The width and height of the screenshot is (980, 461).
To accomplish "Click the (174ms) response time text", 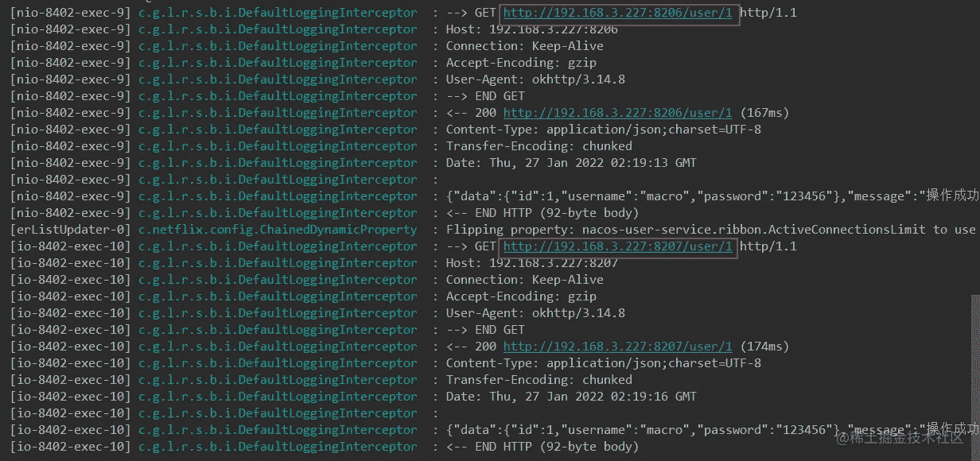I will [x=764, y=347].
